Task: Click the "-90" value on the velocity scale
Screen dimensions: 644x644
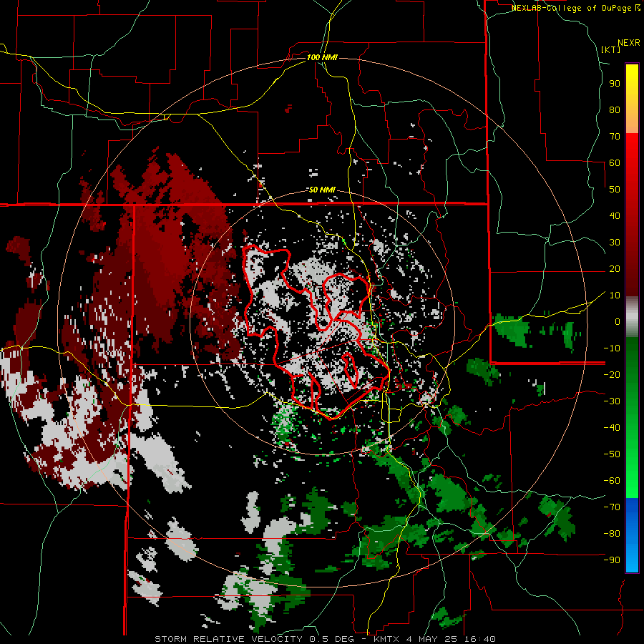Action: click(612, 560)
